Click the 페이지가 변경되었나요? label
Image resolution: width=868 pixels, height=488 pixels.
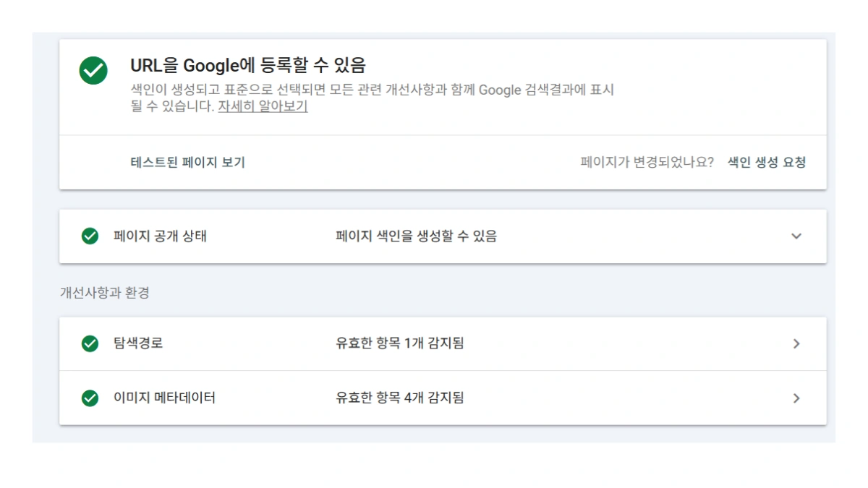[644, 162]
